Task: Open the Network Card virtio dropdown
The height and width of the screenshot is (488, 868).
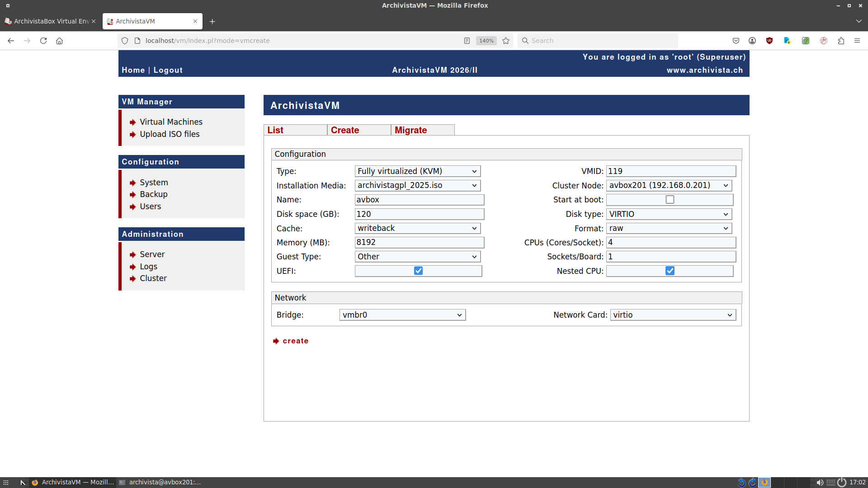Action: coord(672,315)
